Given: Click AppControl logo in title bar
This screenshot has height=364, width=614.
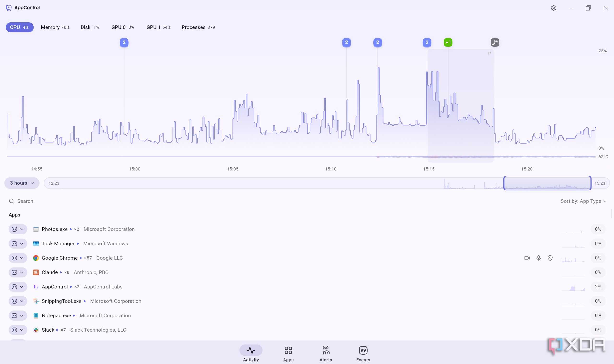Looking at the screenshot, I should point(9,8).
